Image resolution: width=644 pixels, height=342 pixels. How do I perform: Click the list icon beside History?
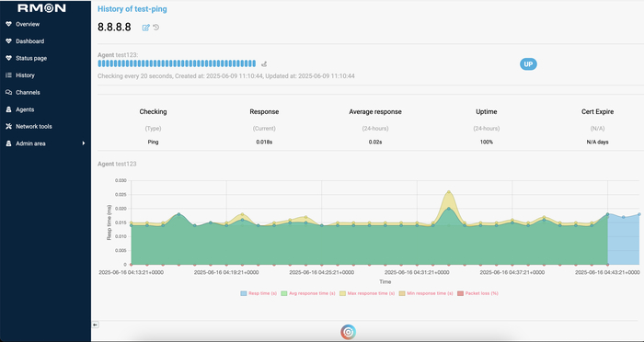pos(8,75)
